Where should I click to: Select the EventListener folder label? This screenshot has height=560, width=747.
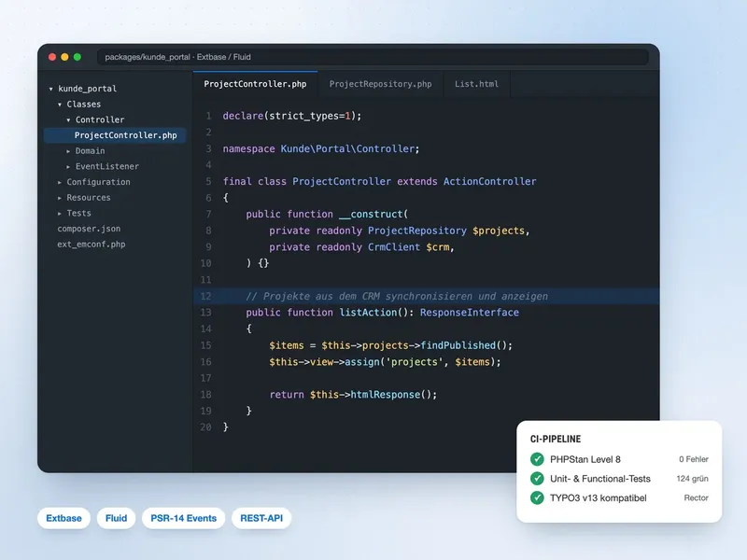pos(107,166)
